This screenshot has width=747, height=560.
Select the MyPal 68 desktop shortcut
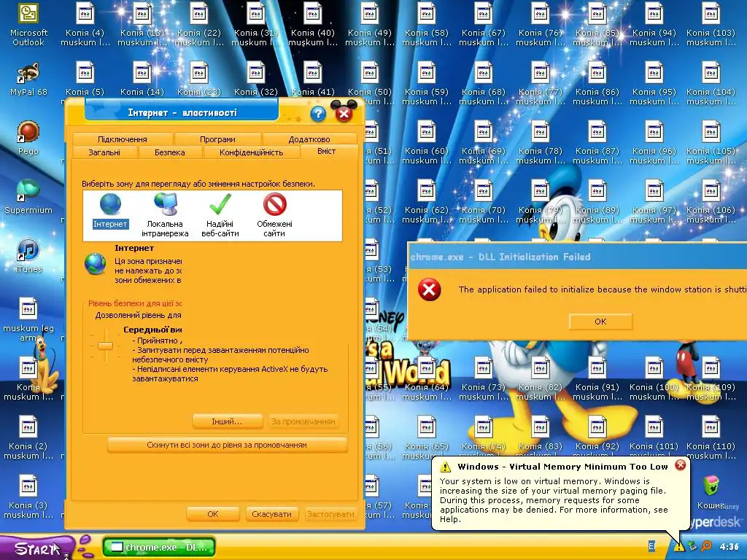tap(28, 73)
